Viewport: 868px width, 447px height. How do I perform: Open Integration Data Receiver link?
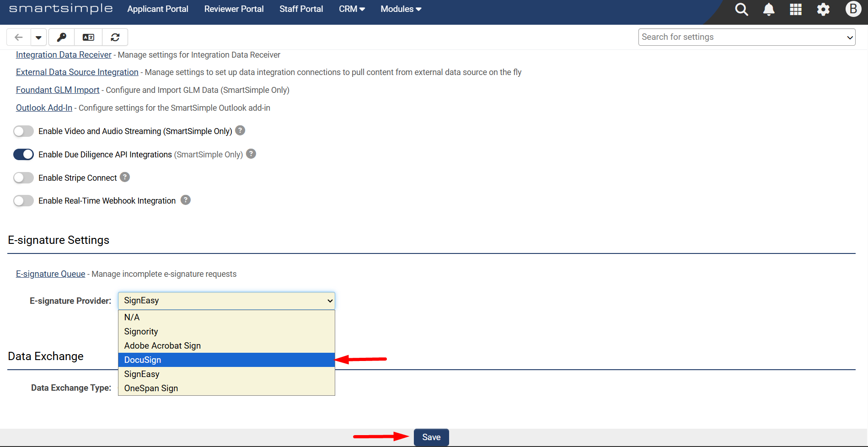coord(64,55)
